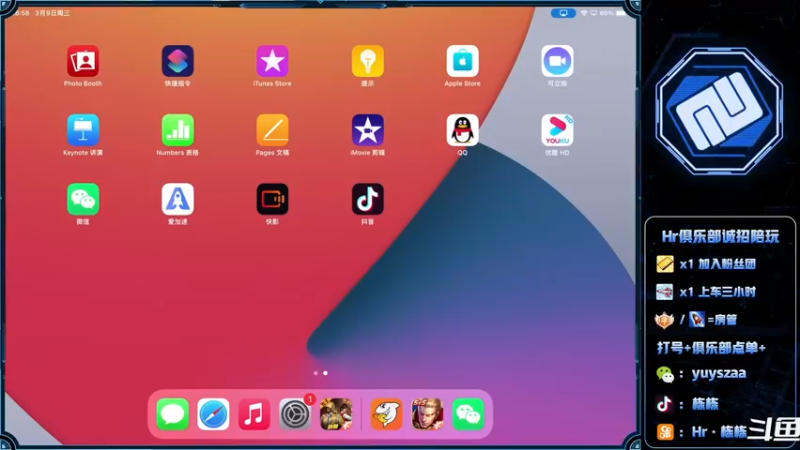This screenshot has height=450, width=800.
Task: Launch Honor of Kings 5v5 game
Action: pyautogui.click(x=427, y=414)
